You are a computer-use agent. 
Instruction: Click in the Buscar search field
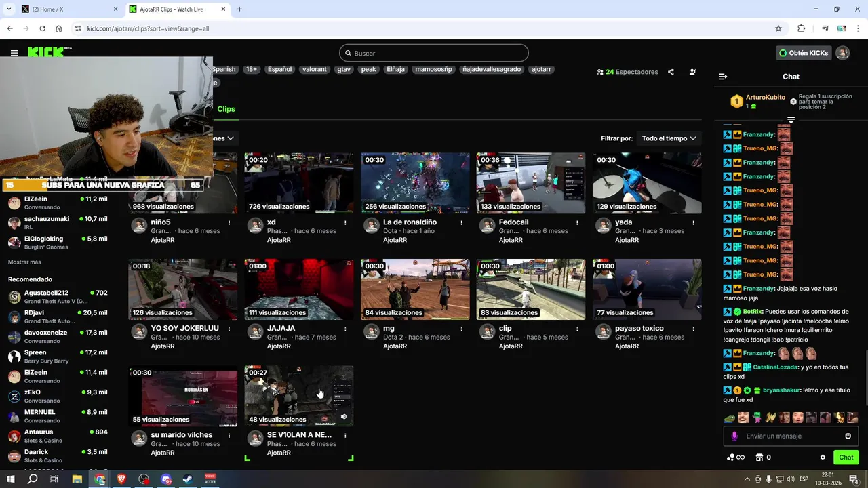434,53
